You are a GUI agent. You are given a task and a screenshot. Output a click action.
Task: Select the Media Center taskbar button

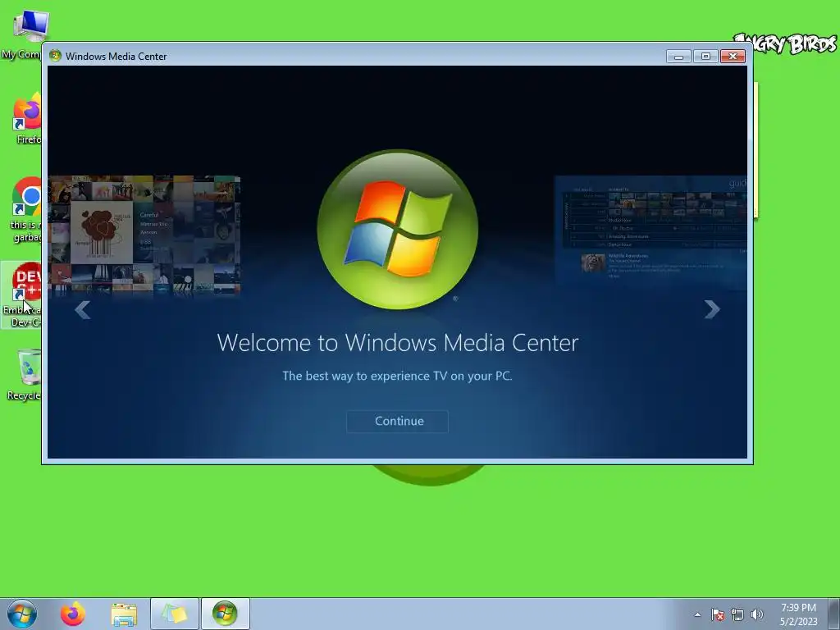[225, 614]
